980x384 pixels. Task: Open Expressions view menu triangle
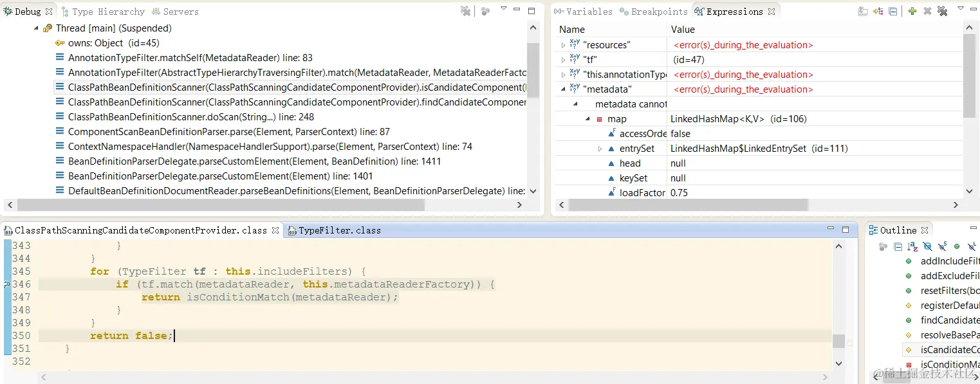pyautogui.click(x=961, y=9)
